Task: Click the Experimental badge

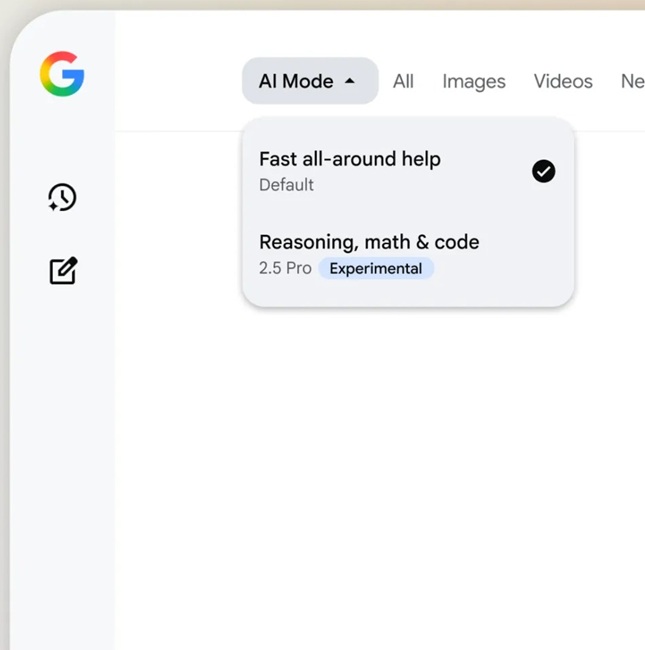Action: 376,268
